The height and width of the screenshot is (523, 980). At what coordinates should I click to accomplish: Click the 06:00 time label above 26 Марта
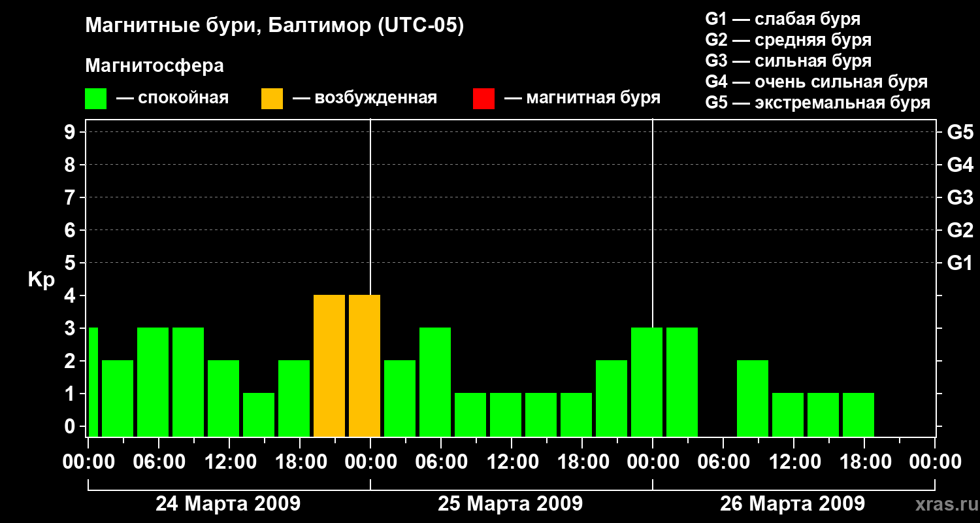[723, 462]
